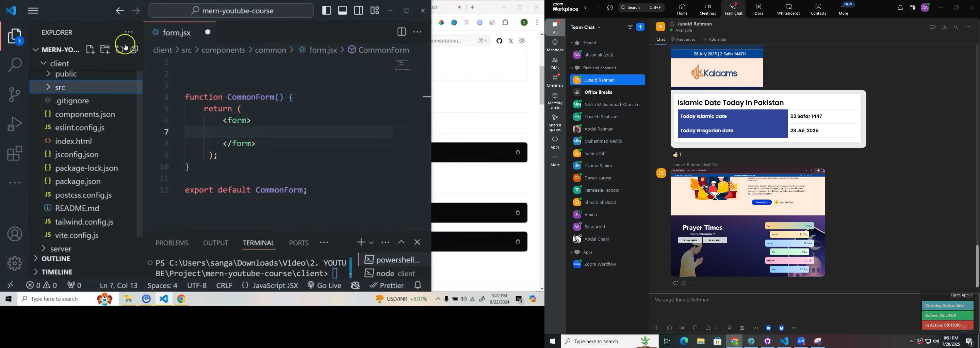Click share screen icon in chat header
Viewport: 980px width, 348px height.
point(945,27)
